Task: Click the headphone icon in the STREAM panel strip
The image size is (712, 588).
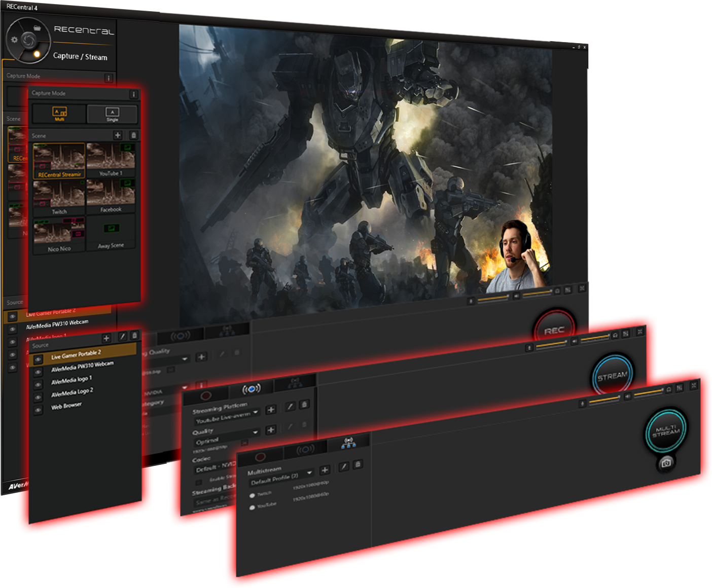Action: (x=615, y=335)
